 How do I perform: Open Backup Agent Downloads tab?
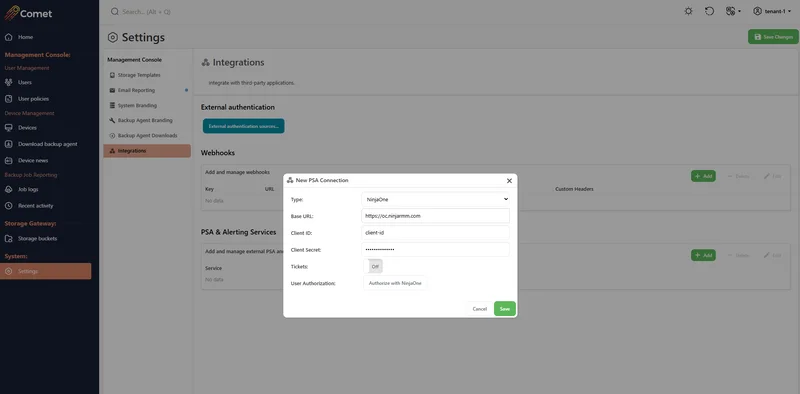click(147, 136)
